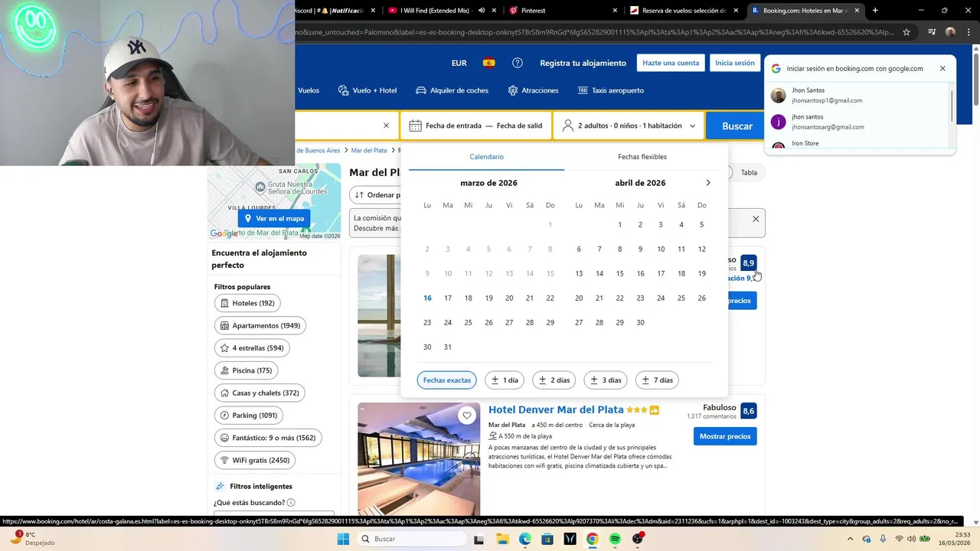The height and width of the screenshot is (551, 980).
Task: Show hidden system tray icons
Action: (x=850, y=539)
